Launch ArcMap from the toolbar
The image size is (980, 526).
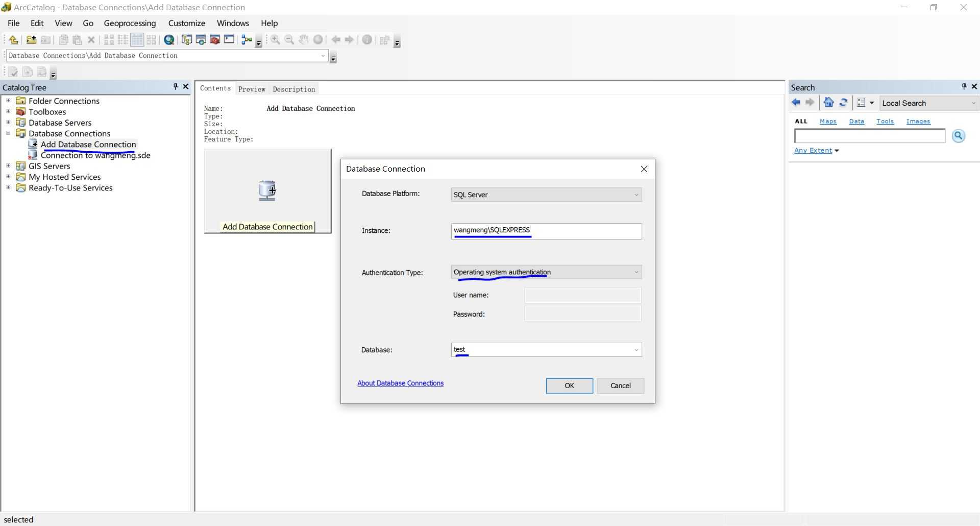point(169,40)
